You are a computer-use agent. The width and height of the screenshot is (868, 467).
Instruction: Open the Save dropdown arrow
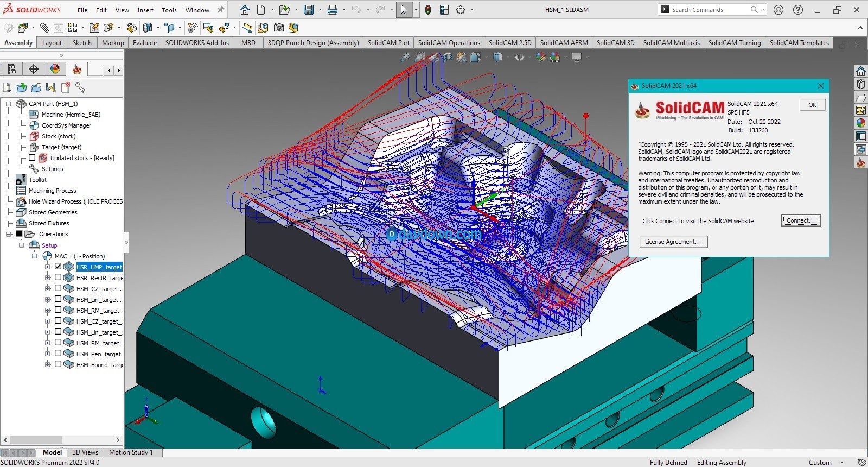click(320, 10)
